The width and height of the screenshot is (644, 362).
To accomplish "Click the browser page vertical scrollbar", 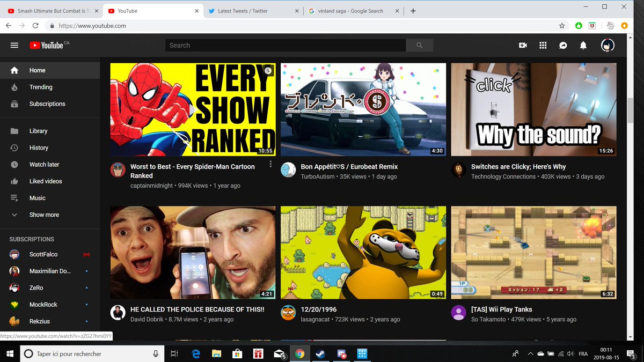I will coord(631,110).
